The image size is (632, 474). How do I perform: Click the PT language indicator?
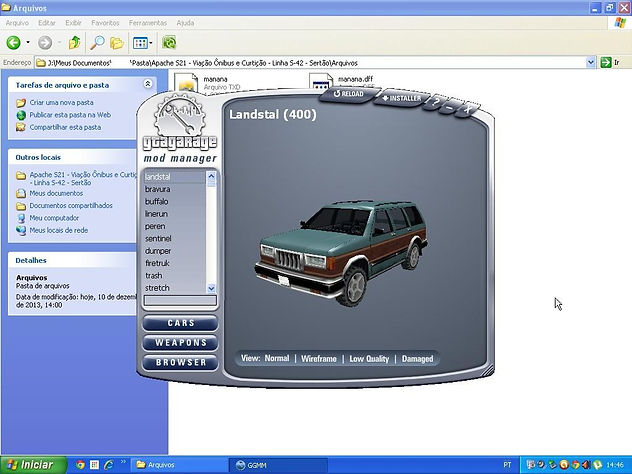pyautogui.click(x=507, y=465)
